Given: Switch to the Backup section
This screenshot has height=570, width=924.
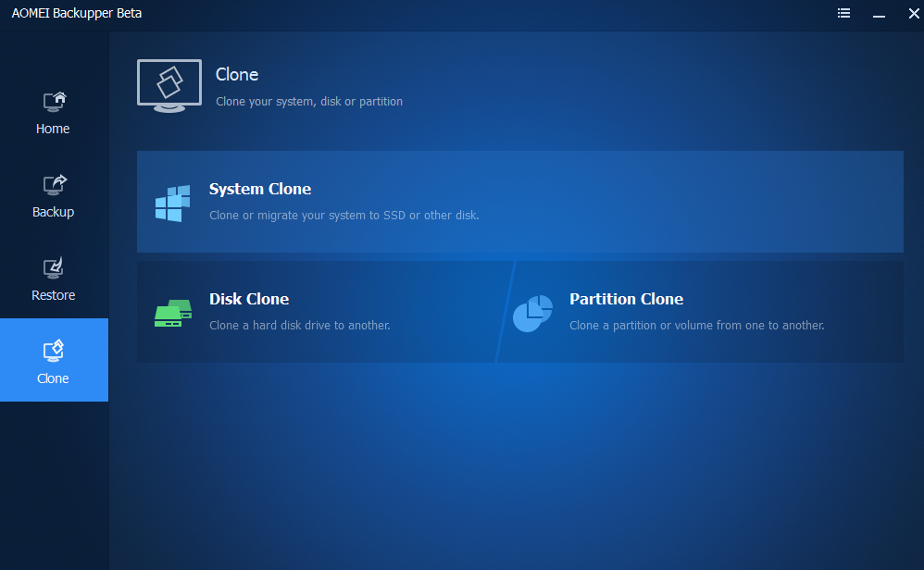Looking at the screenshot, I should [x=53, y=196].
